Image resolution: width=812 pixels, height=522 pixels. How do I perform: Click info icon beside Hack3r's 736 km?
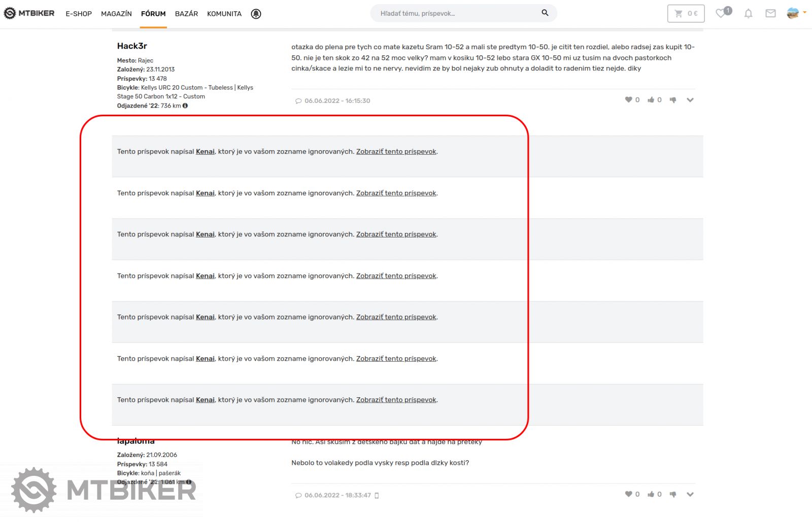(185, 106)
